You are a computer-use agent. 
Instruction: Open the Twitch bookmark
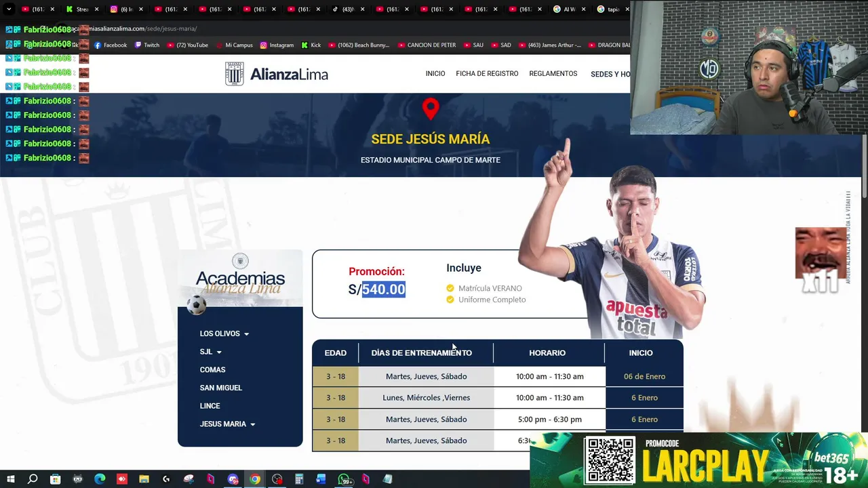pyautogui.click(x=147, y=45)
